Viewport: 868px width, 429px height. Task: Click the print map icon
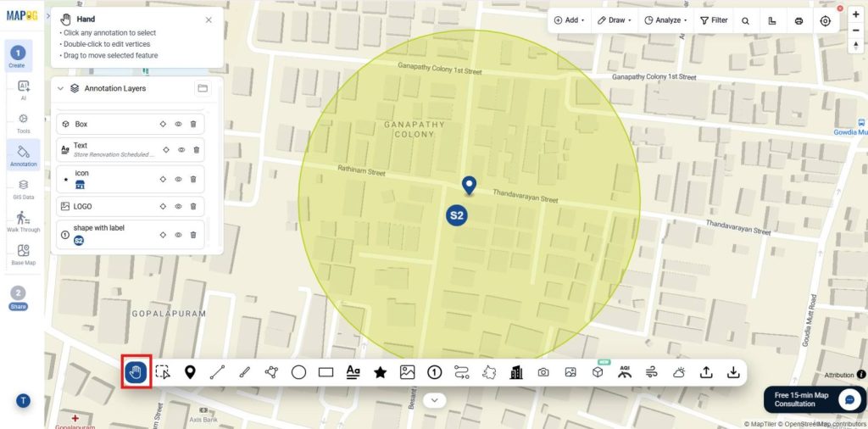798,20
